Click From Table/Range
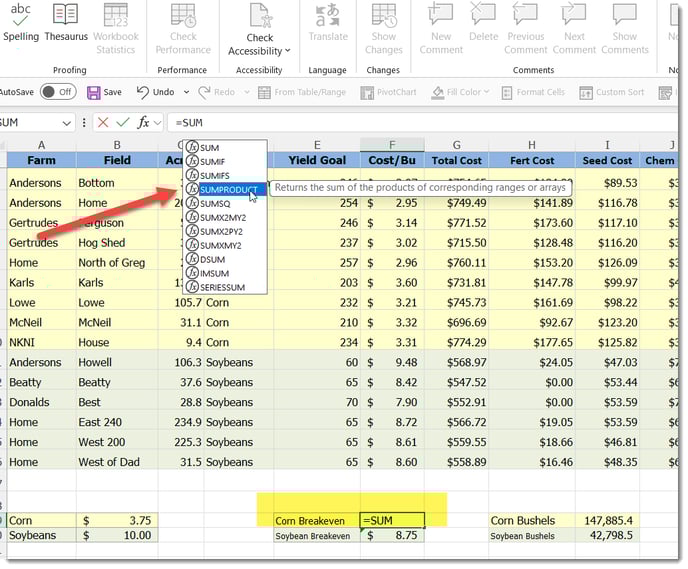 tap(302, 92)
